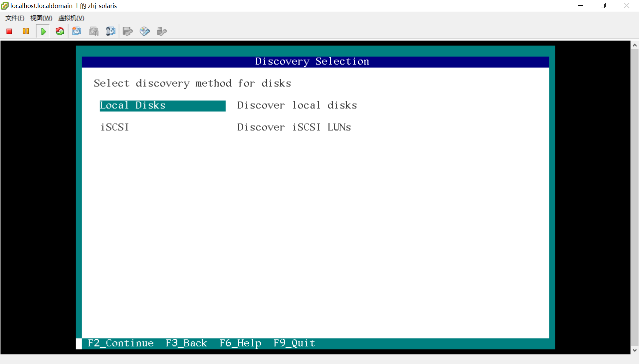Click the red stop (power off) icon
The height and width of the screenshot is (364, 639).
tap(9, 31)
